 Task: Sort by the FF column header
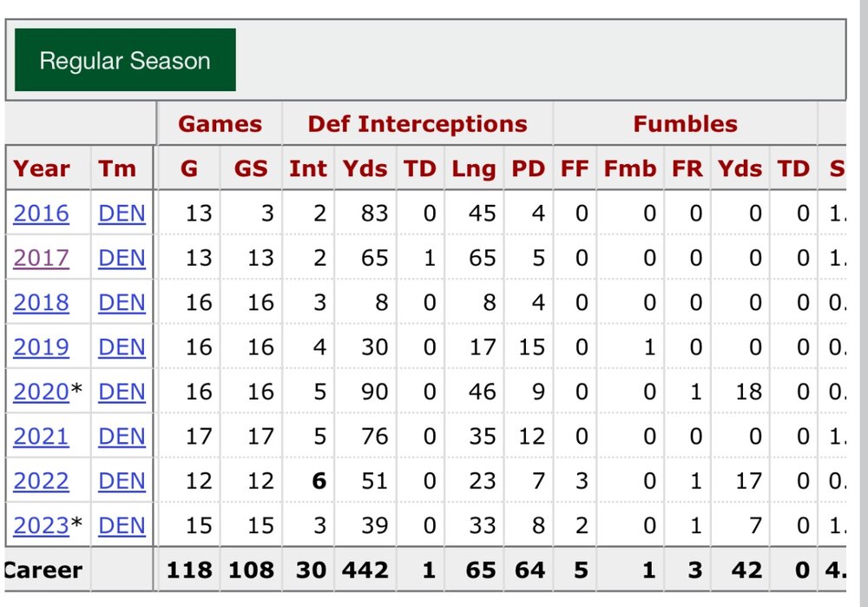(575, 168)
